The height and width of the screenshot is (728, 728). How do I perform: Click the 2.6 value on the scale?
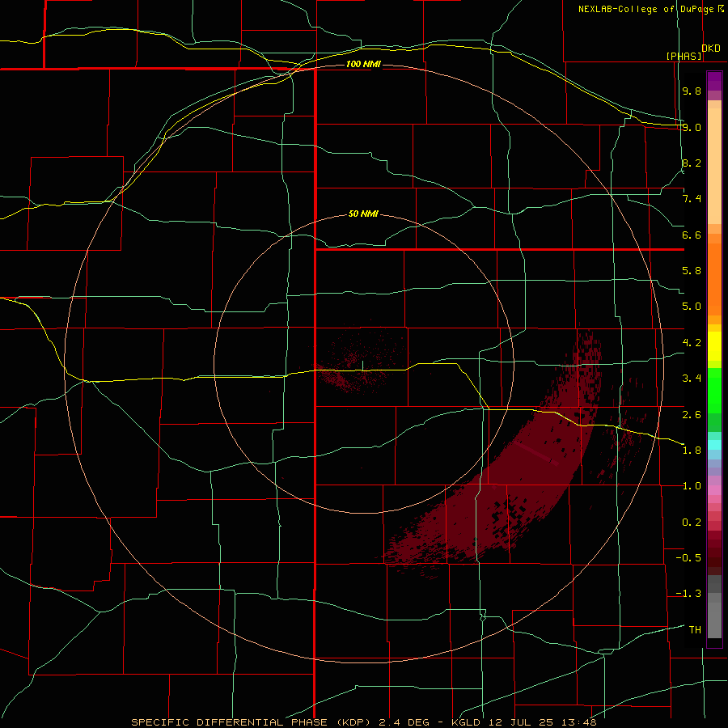pos(692,415)
